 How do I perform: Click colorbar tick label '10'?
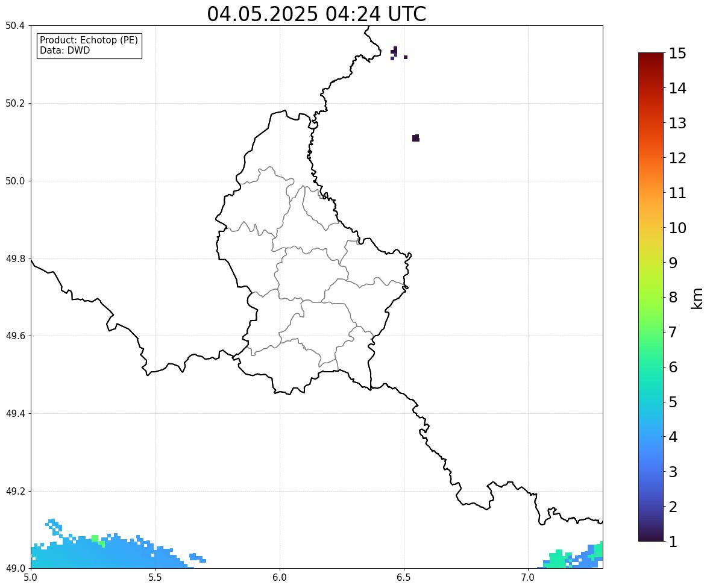click(x=677, y=228)
